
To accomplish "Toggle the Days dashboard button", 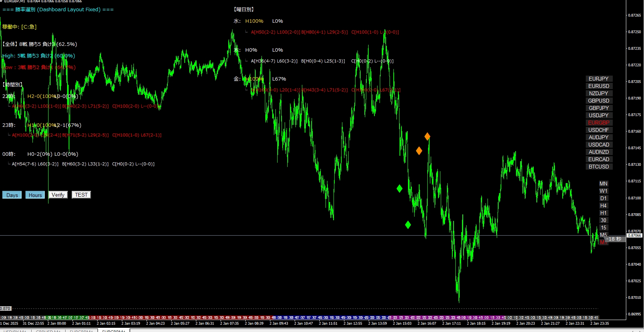I will click(x=12, y=195).
